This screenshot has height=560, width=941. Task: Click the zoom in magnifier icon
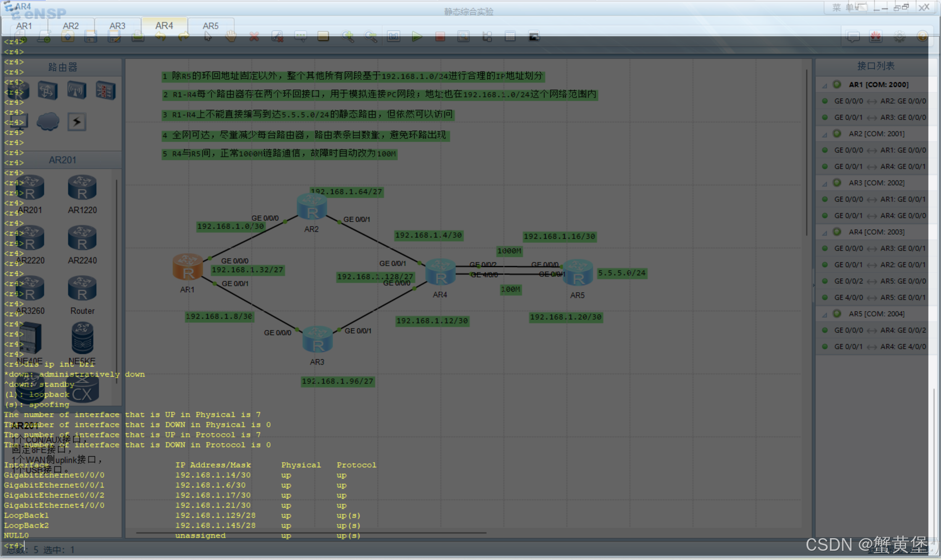coord(347,37)
